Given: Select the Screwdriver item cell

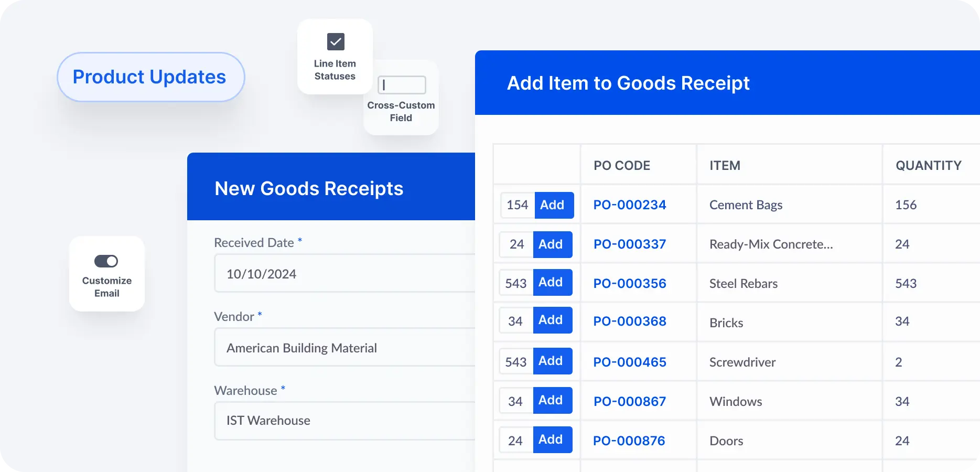Looking at the screenshot, I should tap(789, 362).
